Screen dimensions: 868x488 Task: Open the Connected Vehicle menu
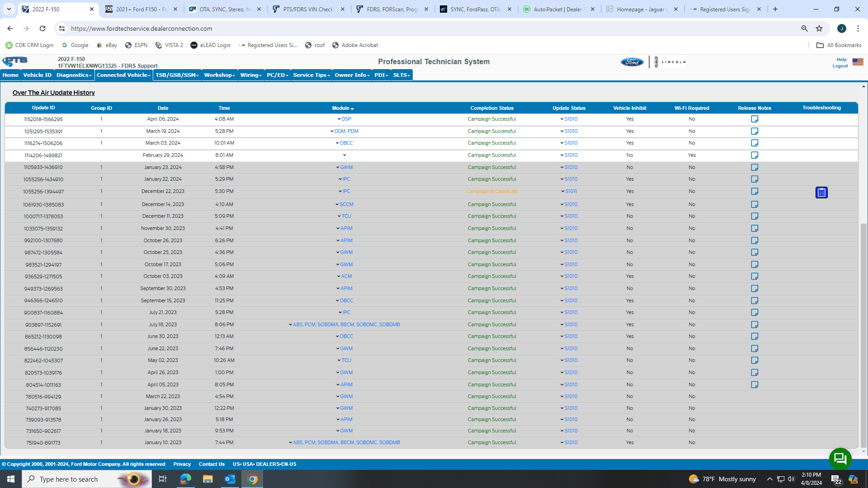click(x=123, y=75)
